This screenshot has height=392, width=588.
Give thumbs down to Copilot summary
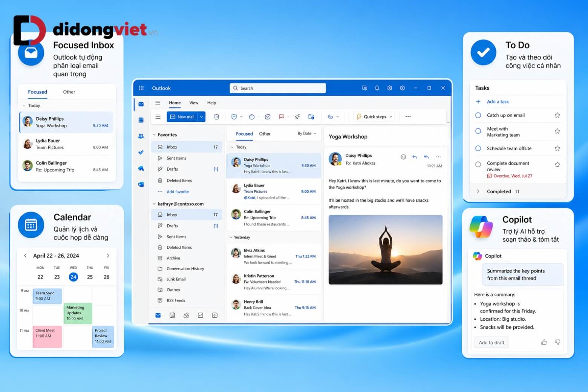tap(557, 342)
